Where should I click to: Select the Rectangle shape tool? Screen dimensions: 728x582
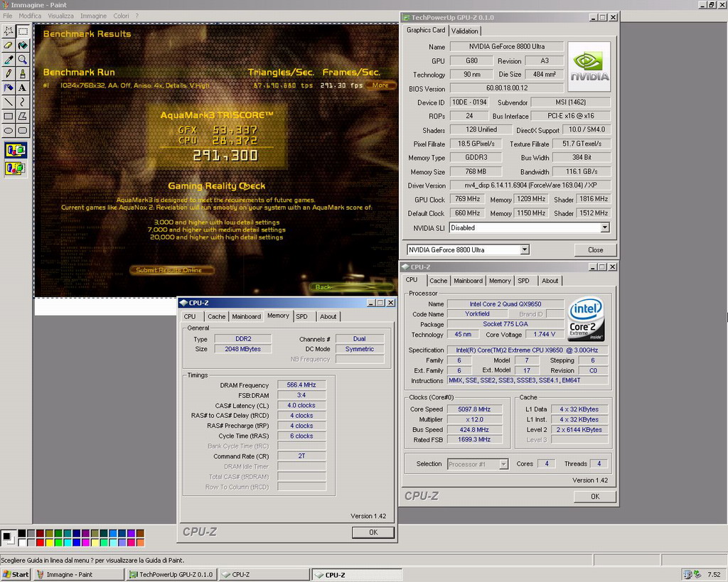coord(9,116)
